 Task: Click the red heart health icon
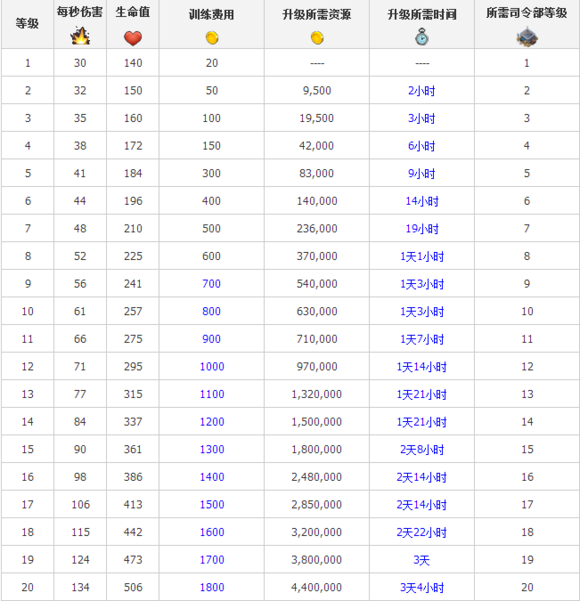pos(133,38)
